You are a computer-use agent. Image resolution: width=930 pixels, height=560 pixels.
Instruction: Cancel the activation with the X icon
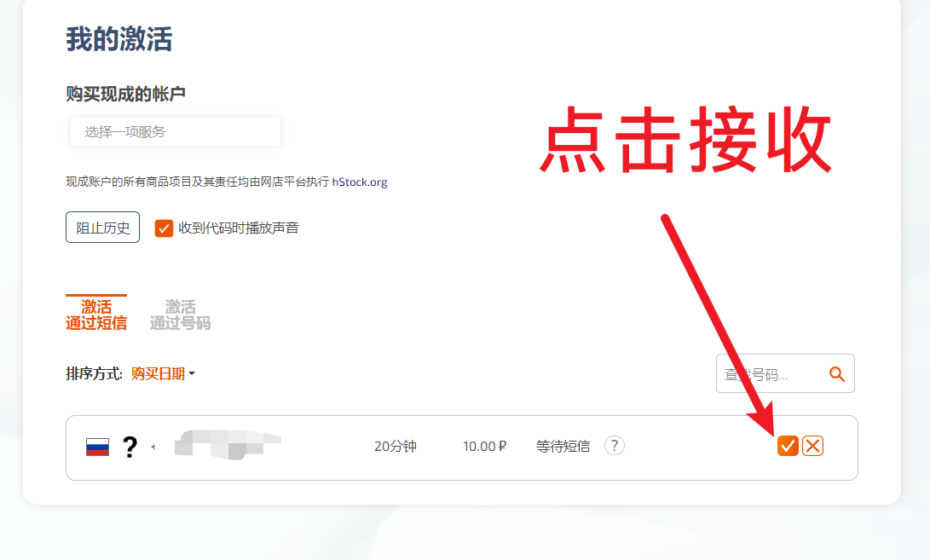[812, 446]
